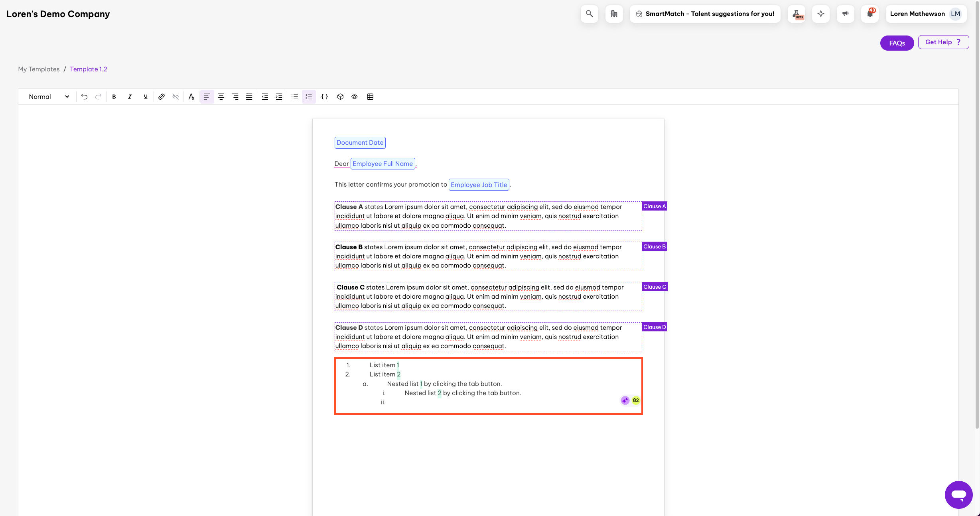Toggle bold formatting
This screenshot has height=516, width=980.
click(114, 97)
